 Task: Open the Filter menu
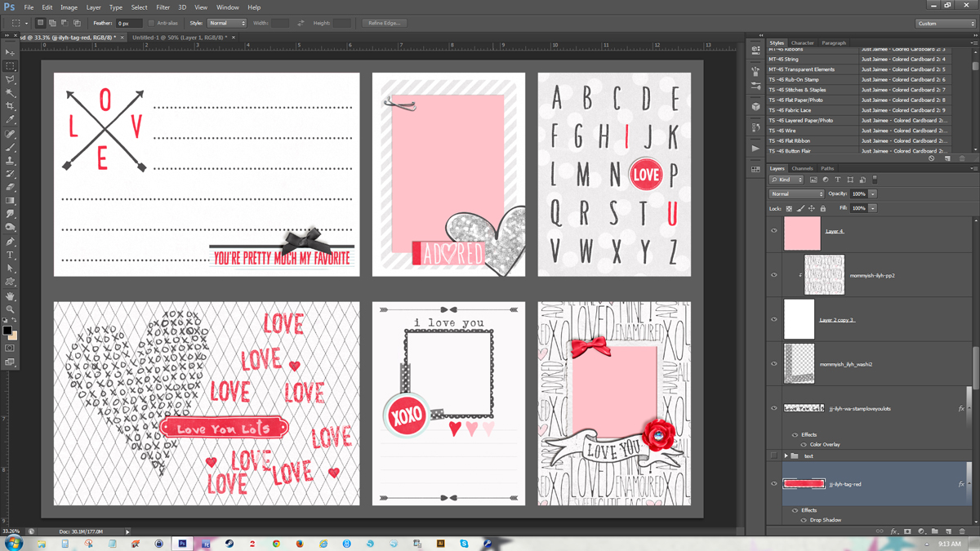(163, 7)
